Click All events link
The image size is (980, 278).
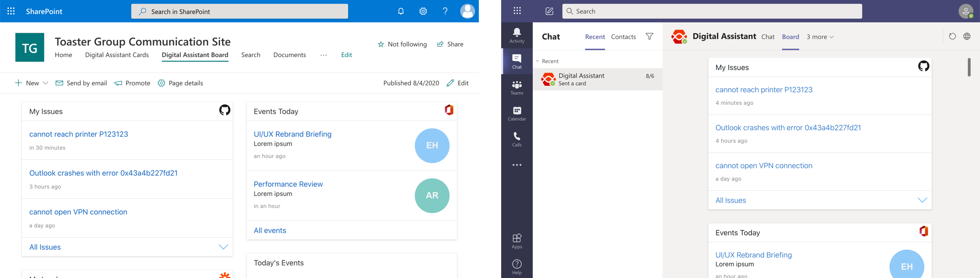click(270, 230)
